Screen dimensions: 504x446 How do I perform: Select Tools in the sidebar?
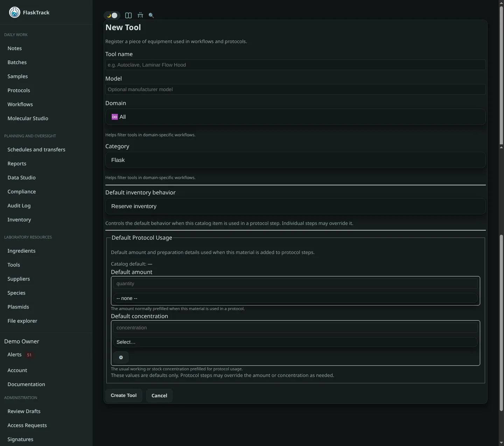[x=14, y=265]
